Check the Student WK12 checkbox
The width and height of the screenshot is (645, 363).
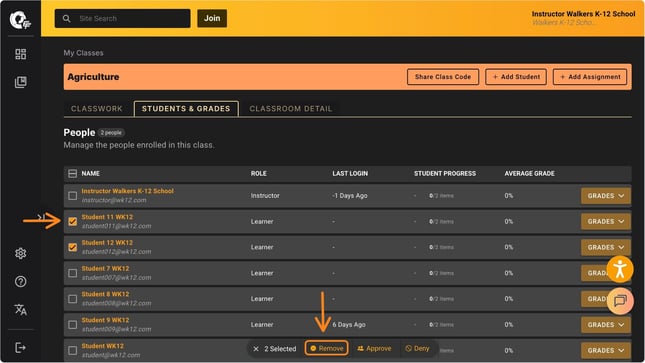(x=72, y=351)
